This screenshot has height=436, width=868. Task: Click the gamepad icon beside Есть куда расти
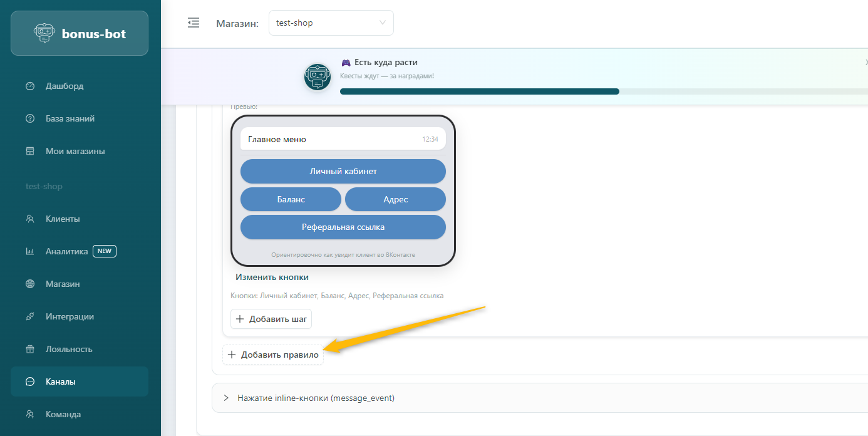coord(346,63)
